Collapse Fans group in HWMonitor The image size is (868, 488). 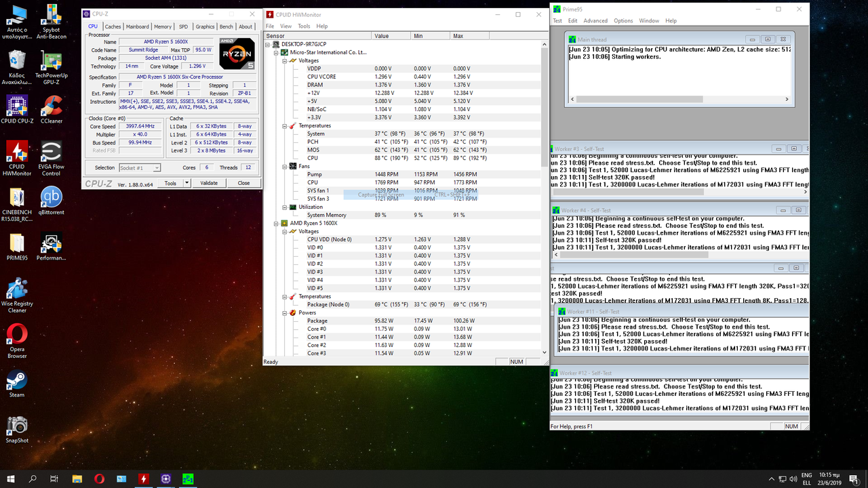click(285, 166)
